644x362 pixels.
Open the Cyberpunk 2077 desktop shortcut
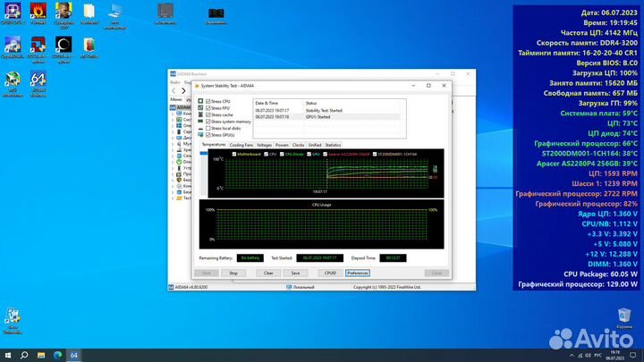pos(64,15)
